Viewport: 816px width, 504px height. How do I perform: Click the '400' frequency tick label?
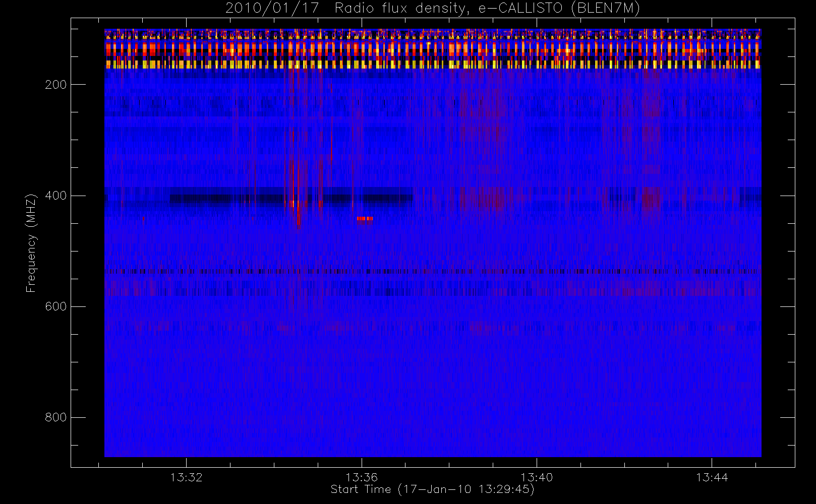[56, 196]
